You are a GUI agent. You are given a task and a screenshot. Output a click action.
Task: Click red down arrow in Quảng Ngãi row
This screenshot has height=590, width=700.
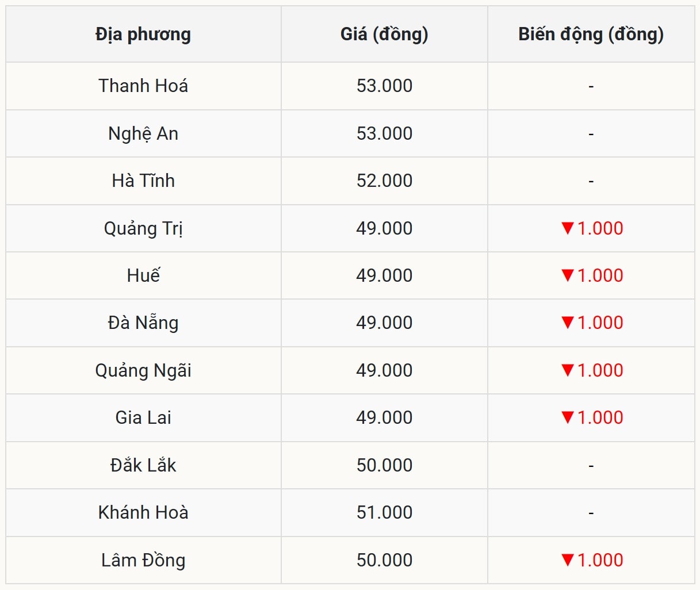[x=568, y=370]
